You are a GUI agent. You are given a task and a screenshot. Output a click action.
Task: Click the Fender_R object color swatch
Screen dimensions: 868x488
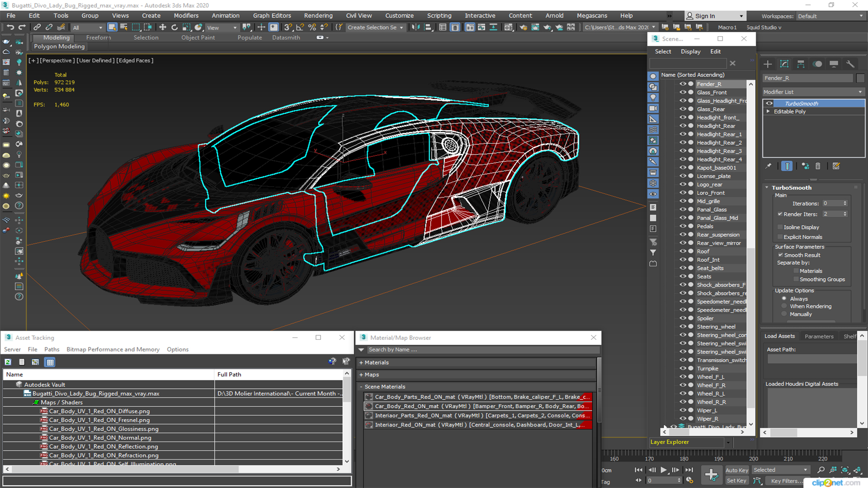pyautogui.click(x=860, y=78)
